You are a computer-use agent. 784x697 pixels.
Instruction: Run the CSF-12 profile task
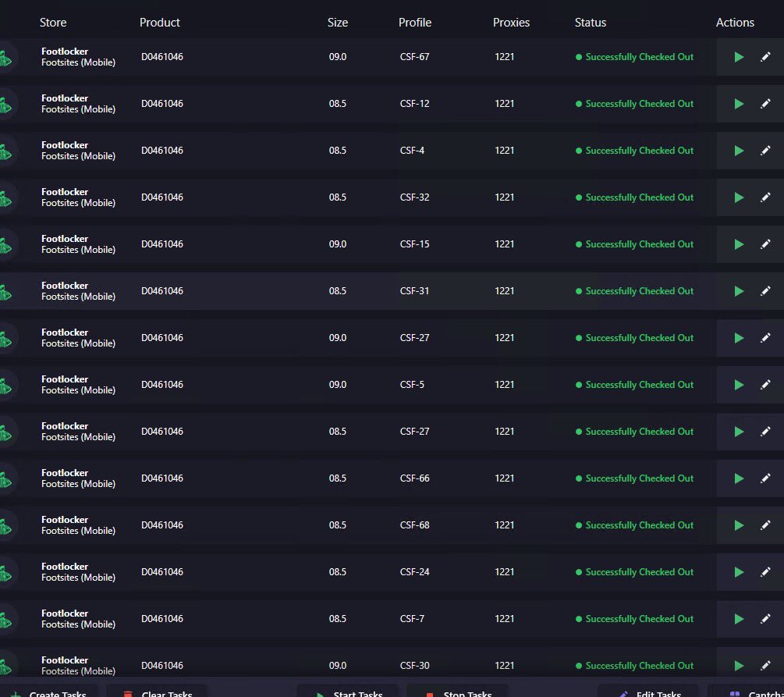tap(739, 104)
